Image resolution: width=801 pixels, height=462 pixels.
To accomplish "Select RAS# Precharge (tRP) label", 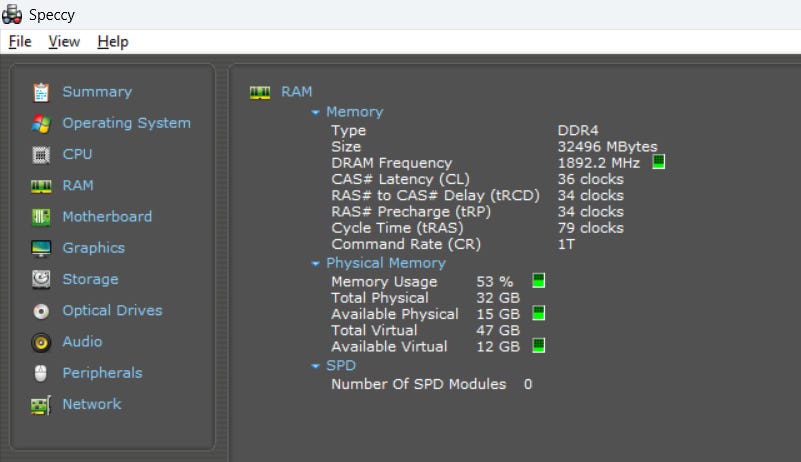I will point(411,212).
